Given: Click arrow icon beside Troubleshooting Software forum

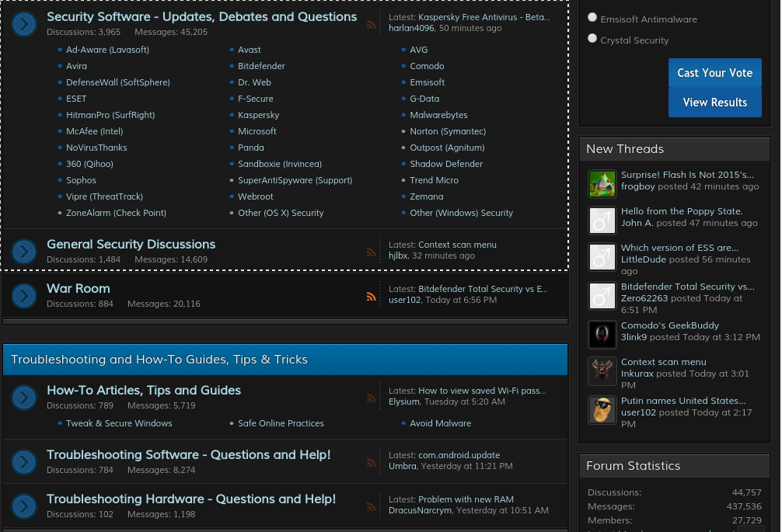Looking at the screenshot, I should (x=24, y=462).
